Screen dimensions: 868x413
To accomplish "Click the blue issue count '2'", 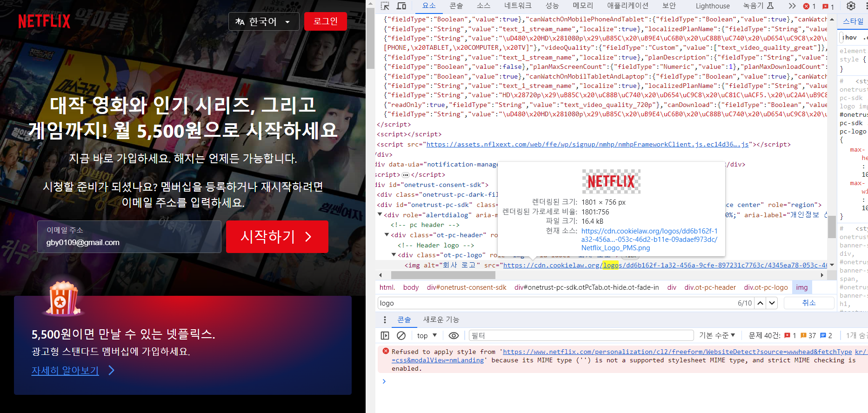I will (x=826, y=335).
